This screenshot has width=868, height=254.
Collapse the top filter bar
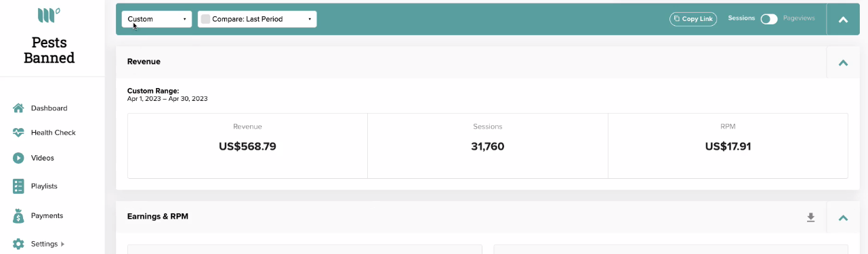(x=844, y=20)
